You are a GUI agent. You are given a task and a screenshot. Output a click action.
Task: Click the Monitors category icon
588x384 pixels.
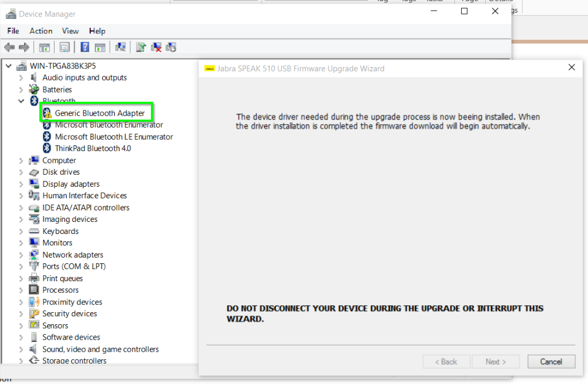(x=34, y=243)
